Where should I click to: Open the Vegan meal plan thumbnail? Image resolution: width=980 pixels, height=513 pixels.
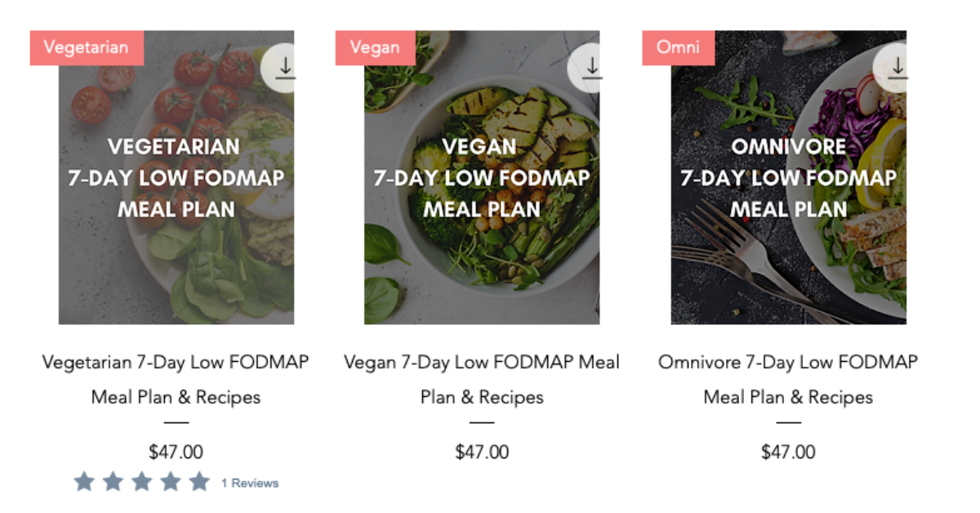tap(482, 177)
